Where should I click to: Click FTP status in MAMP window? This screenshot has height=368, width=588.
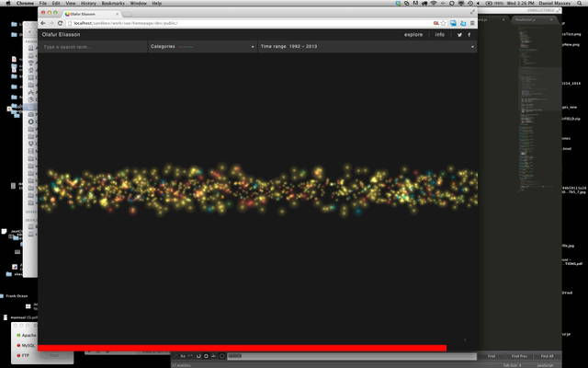22,355
